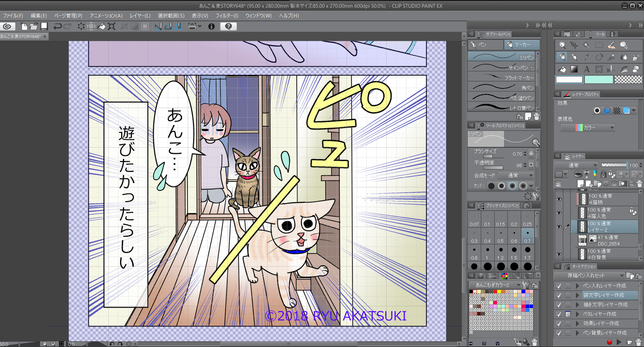Create a new document
The width and height of the screenshot is (644, 347).
(x=24, y=26)
